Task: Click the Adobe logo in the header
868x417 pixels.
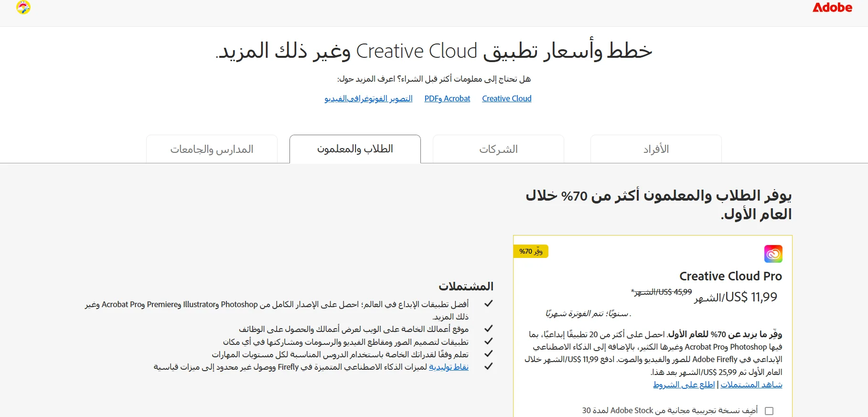Action: click(x=832, y=8)
